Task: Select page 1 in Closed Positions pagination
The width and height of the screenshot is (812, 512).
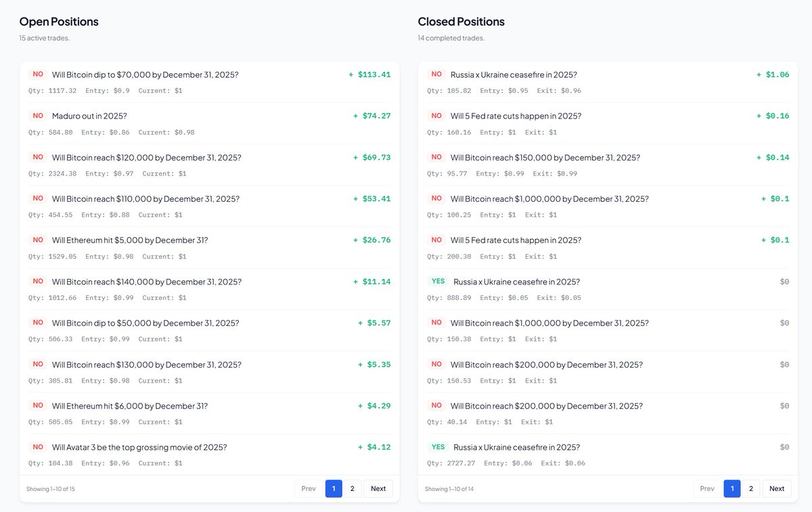Action: pyautogui.click(x=732, y=488)
